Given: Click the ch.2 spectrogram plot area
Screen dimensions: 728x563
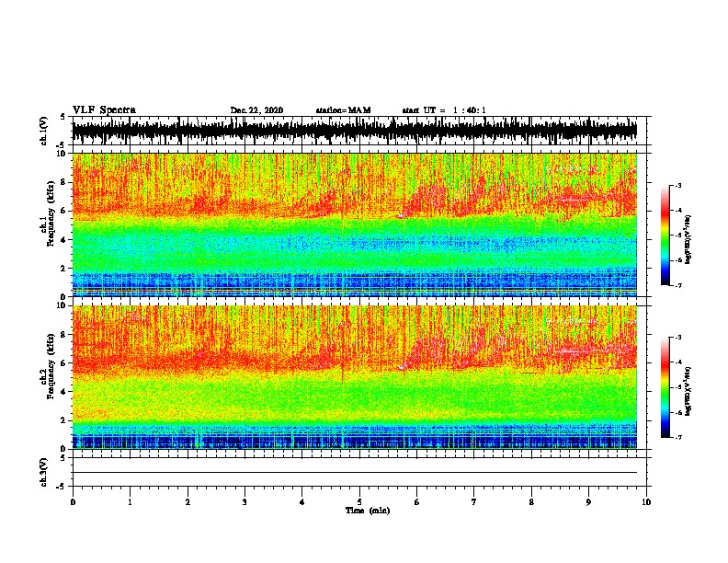Looking at the screenshot, I should [x=355, y=377].
